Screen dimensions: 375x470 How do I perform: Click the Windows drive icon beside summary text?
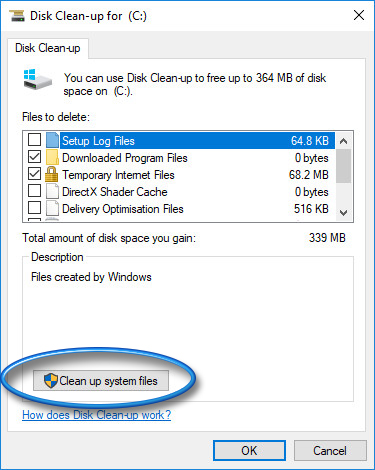click(37, 79)
